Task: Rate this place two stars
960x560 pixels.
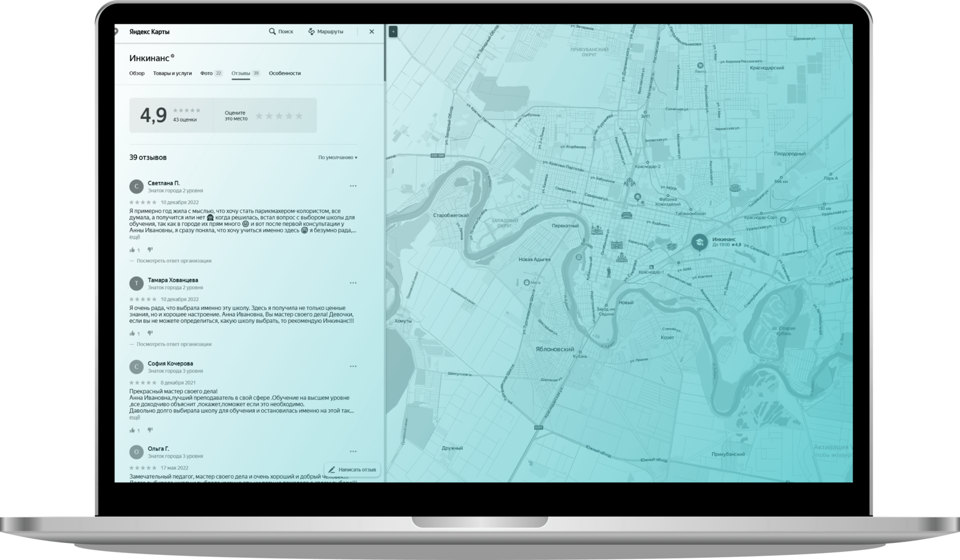Action: [x=269, y=116]
